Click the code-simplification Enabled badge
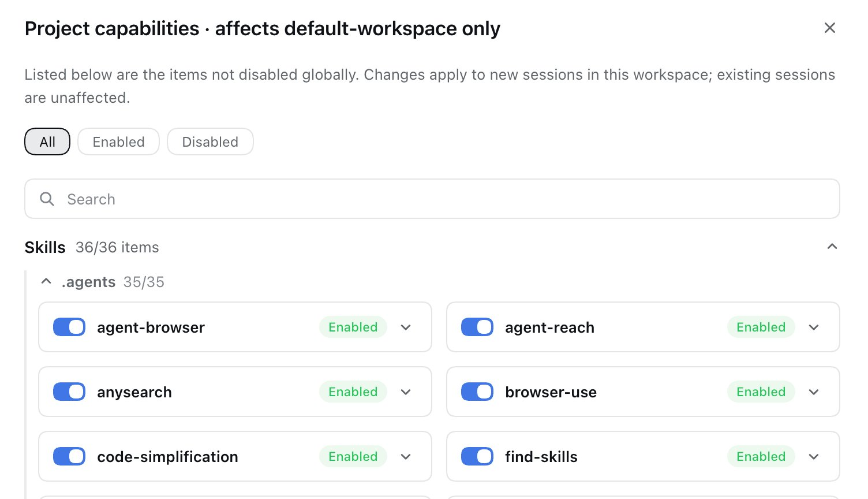 353,456
